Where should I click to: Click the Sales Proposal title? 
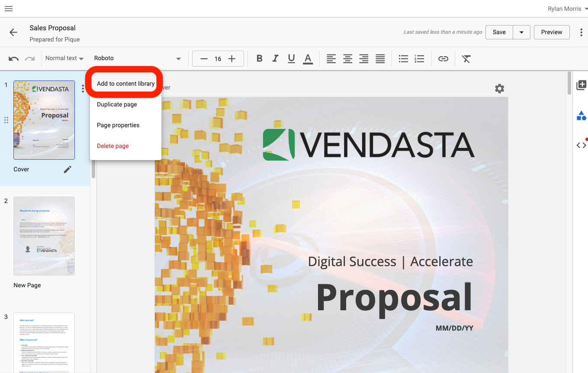(x=52, y=28)
